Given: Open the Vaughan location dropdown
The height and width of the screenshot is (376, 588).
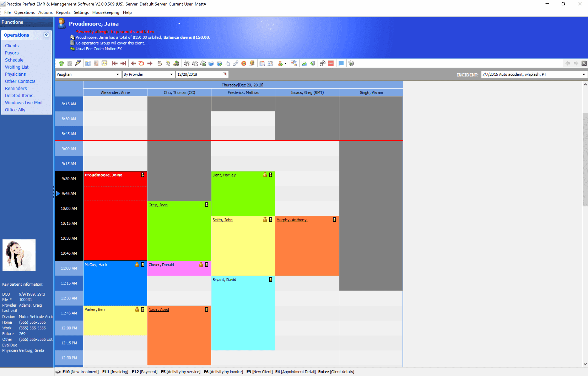Looking at the screenshot, I should (x=117, y=74).
